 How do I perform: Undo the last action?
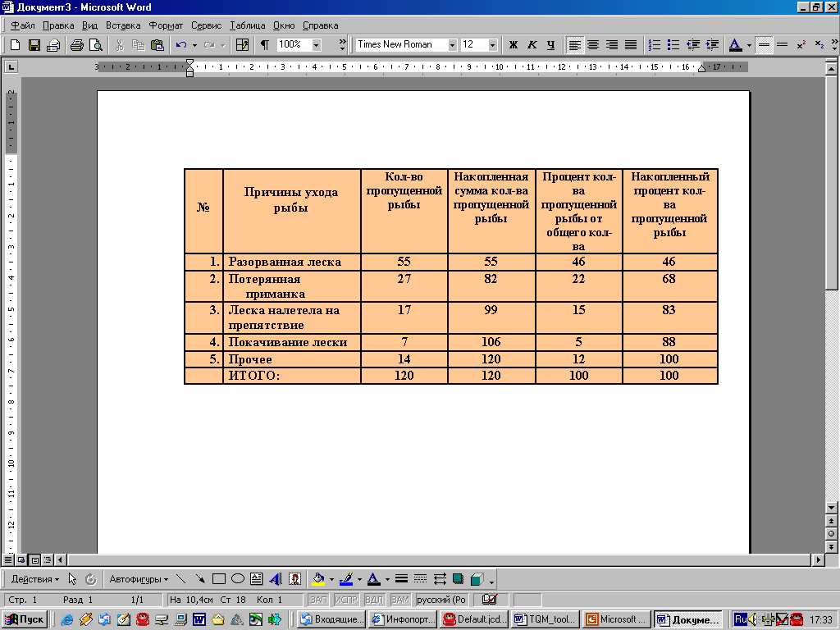point(181,45)
